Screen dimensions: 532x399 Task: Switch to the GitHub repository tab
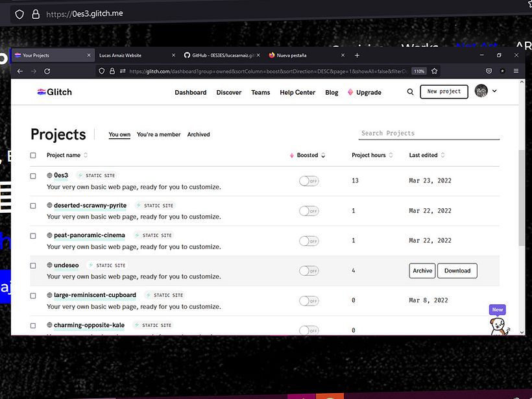(x=222, y=55)
